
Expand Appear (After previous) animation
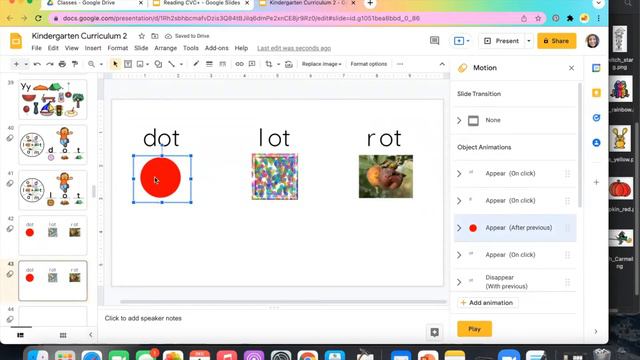coord(459,228)
